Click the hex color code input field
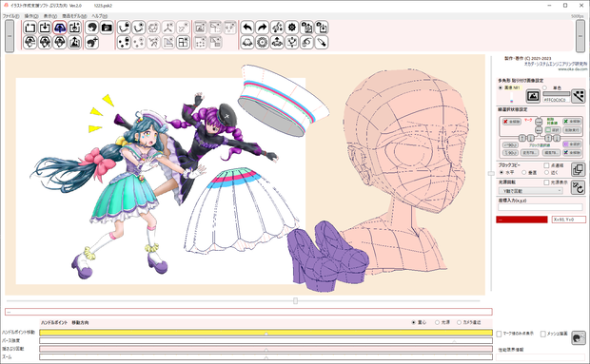This screenshot has height=364, width=590. click(556, 100)
